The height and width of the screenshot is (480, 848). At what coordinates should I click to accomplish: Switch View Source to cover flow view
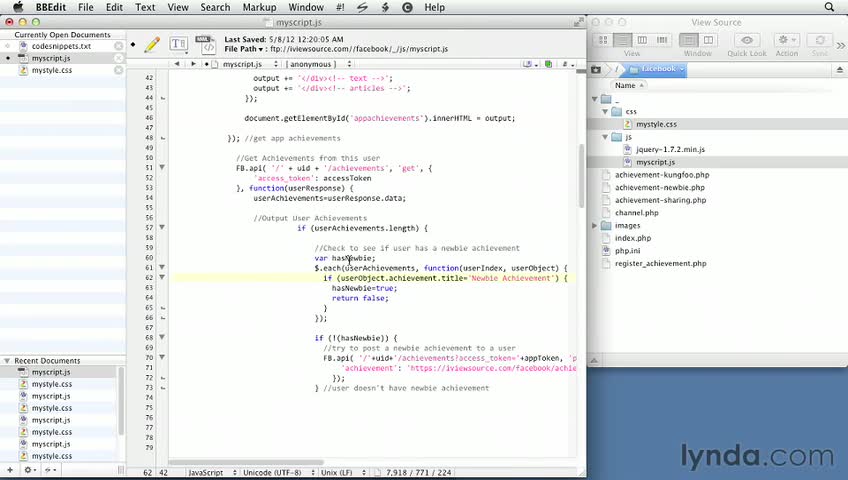click(x=662, y=40)
